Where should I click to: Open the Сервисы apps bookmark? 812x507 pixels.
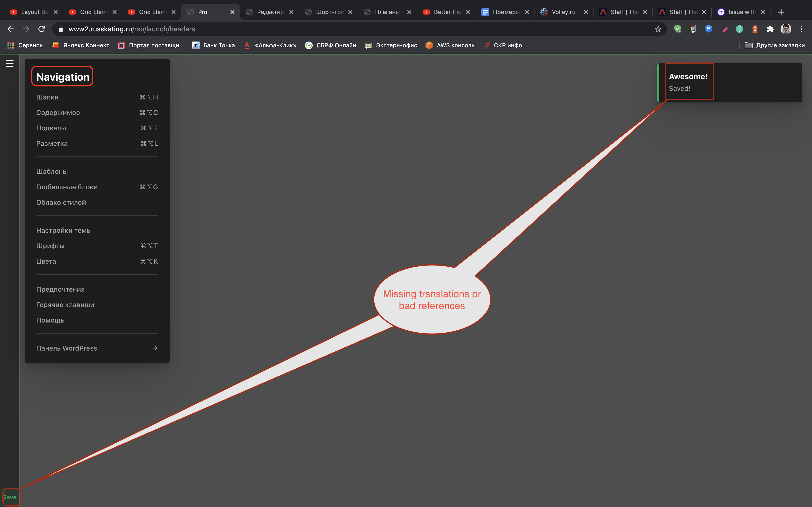tap(26, 45)
